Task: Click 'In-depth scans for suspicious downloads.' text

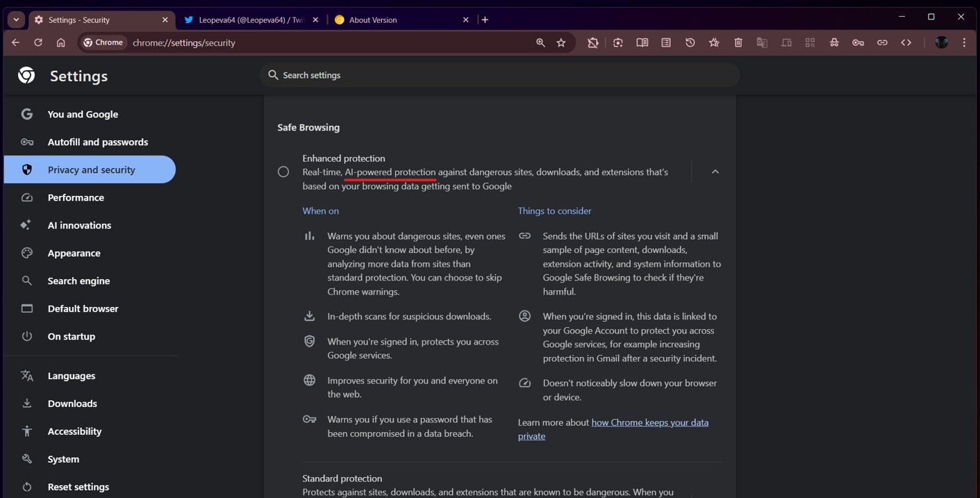Action: point(409,316)
